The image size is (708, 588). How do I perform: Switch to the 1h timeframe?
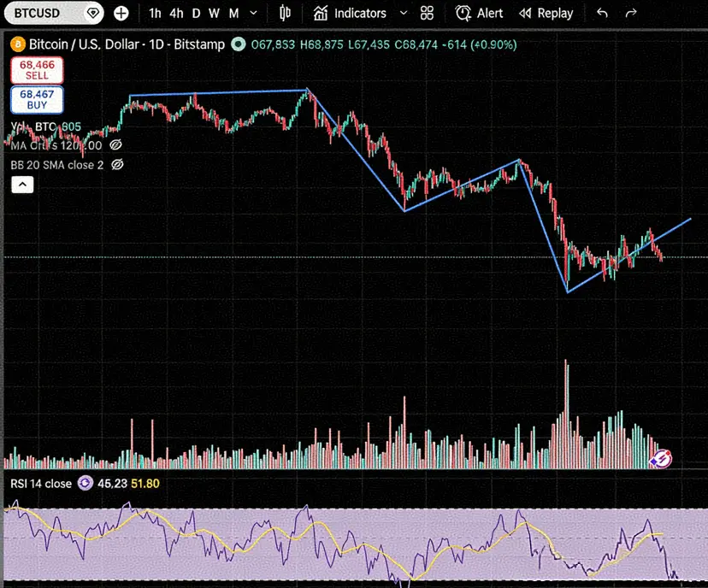[x=155, y=14]
